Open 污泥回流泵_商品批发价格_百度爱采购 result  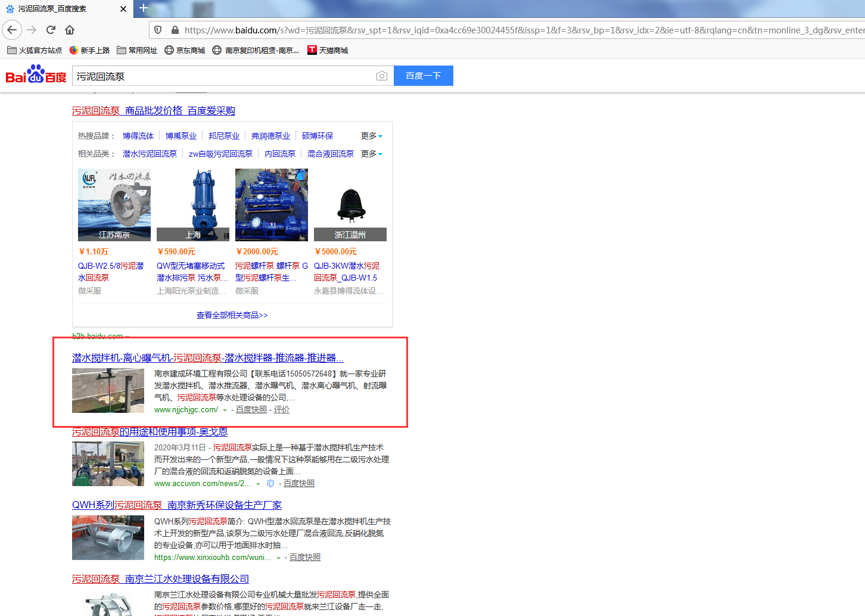pyautogui.click(x=154, y=111)
